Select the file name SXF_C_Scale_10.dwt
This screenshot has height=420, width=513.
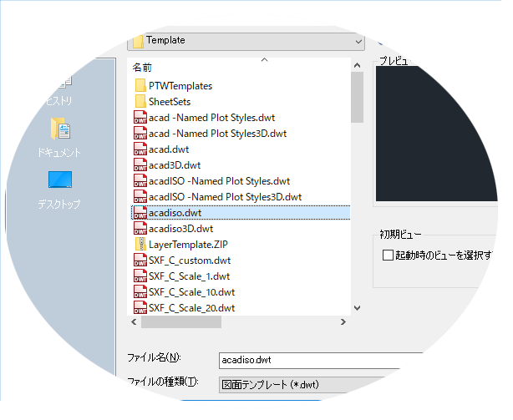191,292
